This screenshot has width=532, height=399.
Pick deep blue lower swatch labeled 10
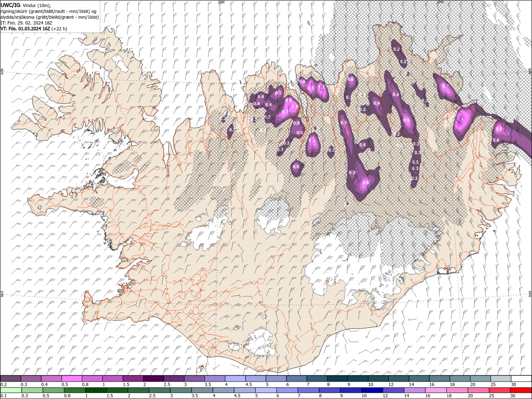click(372, 390)
